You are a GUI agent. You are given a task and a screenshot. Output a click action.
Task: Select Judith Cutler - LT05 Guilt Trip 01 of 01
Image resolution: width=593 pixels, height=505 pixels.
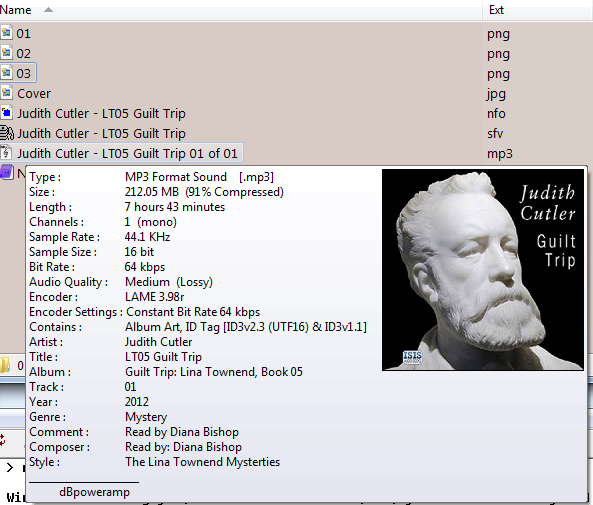[x=127, y=154]
